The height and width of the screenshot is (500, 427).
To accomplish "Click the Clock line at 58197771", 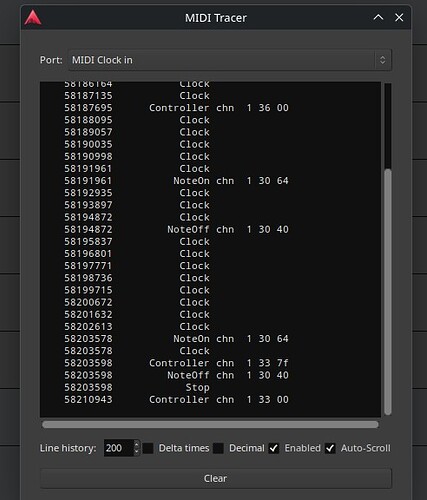I will pyautogui.click(x=137, y=266).
